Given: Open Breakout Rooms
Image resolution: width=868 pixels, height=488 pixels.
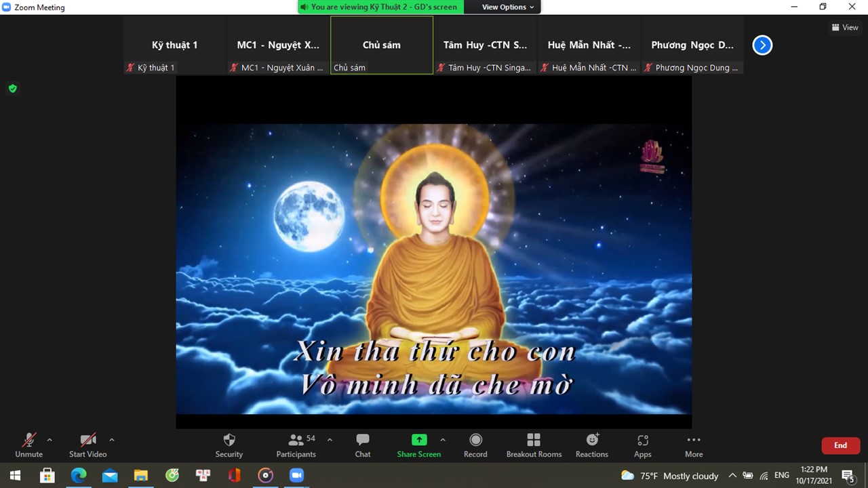Looking at the screenshot, I should coord(534,445).
